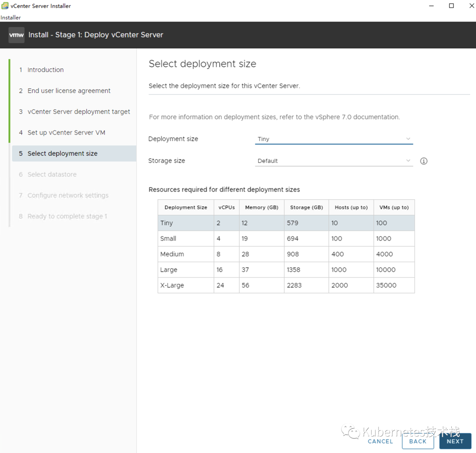Image resolution: width=476 pixels, height=453 pixels.
Task: Click the storage size info icon
Action: point(424,161)
